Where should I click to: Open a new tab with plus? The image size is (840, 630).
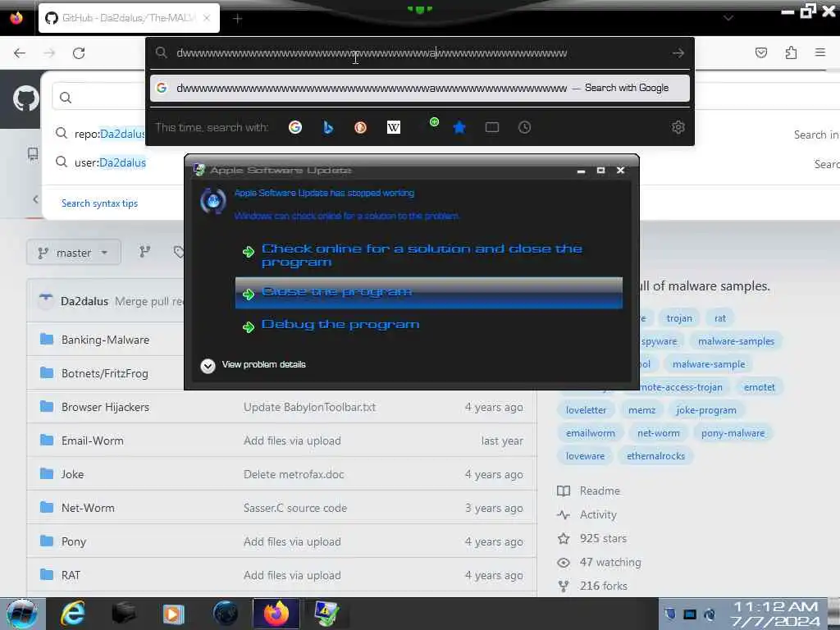click(238, 19)
